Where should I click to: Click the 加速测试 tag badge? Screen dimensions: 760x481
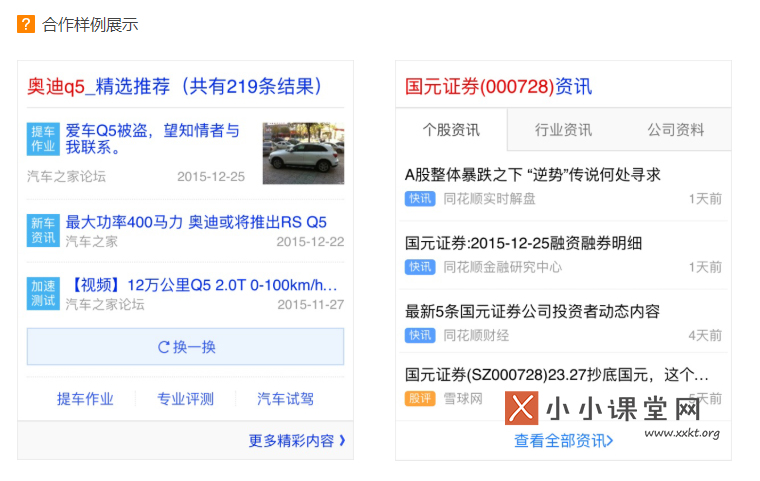pyautogui.click(x=43, y=293)
